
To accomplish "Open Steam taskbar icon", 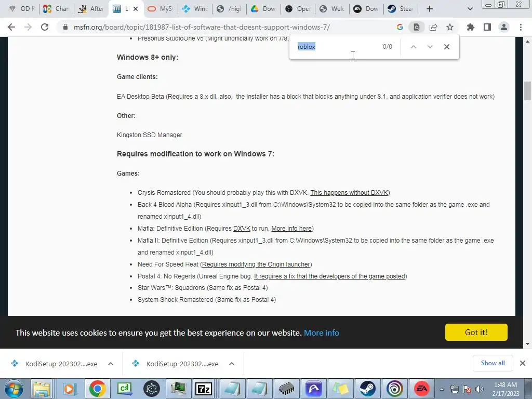I will coord(367,389).
